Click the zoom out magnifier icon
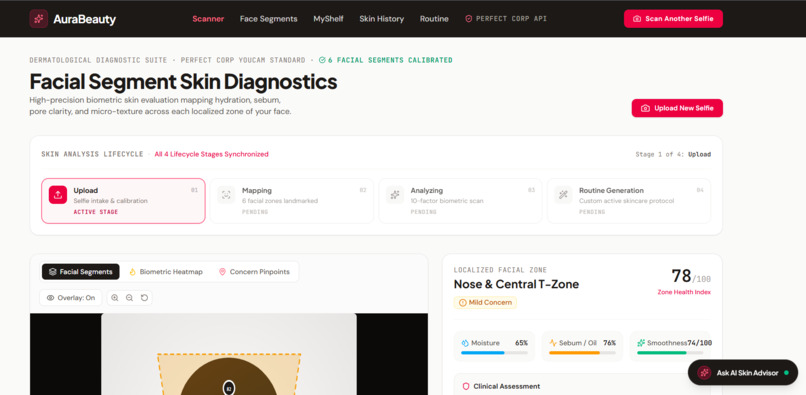This screenshot has height=395, width=806. [130, 298]
